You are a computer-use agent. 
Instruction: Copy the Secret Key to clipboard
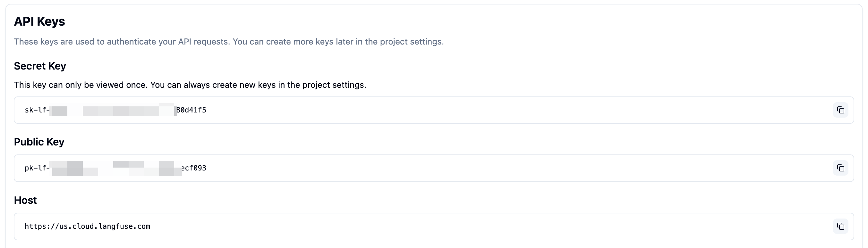point(840,110)
